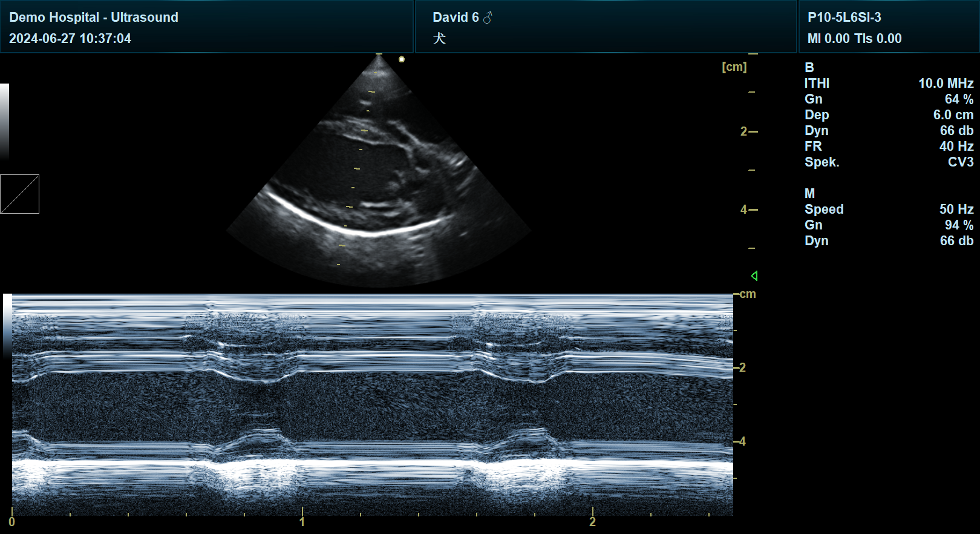Select the B-mode frequency value 10.0 MHz
The image size is (980, 534).
point(946,84)
